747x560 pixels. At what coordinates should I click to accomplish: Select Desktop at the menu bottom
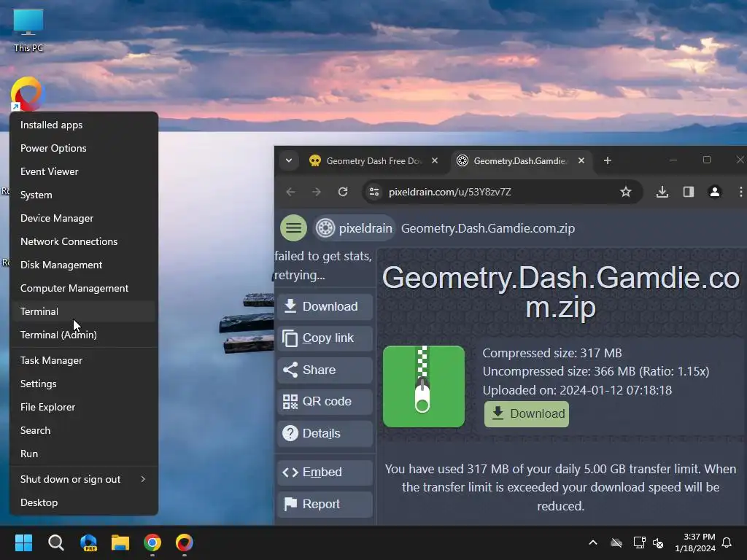click(84, 503)
